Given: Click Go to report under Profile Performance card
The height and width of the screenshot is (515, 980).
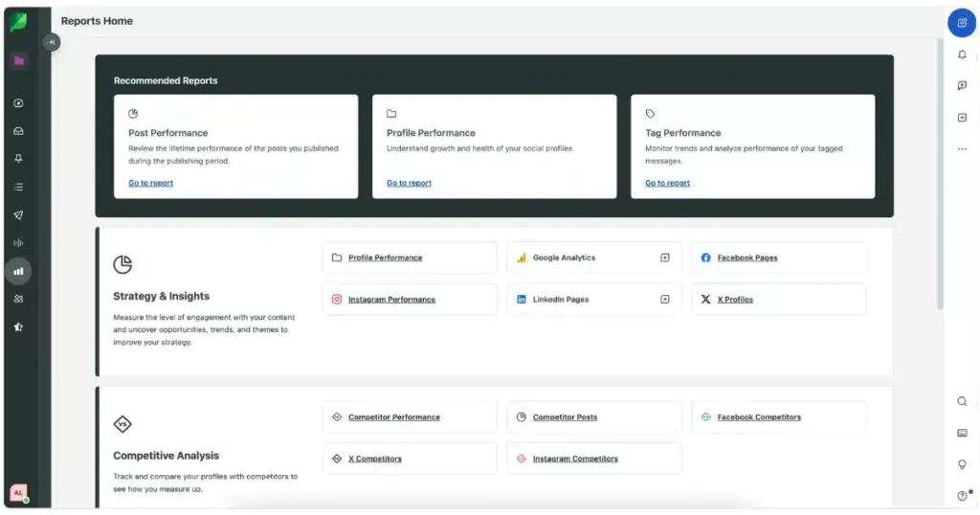Looking at the screenshot, I should coord(409,183).
